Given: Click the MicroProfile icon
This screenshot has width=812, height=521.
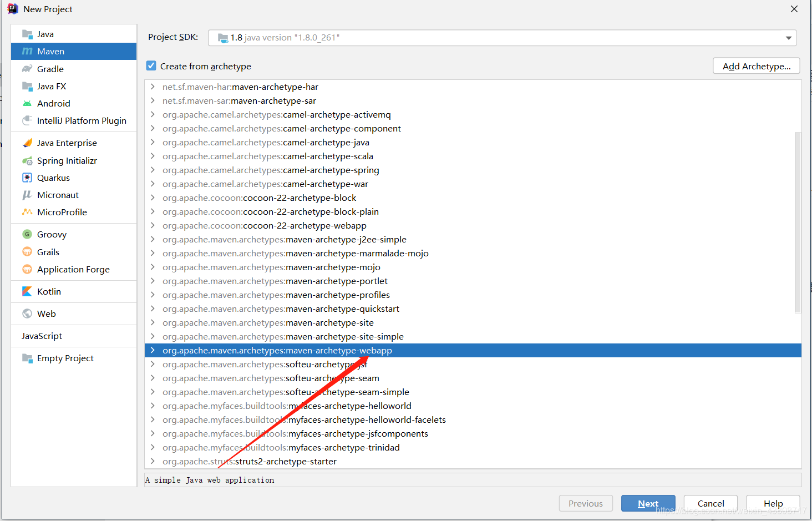Looking at the screenshot, I should (27, 212).
